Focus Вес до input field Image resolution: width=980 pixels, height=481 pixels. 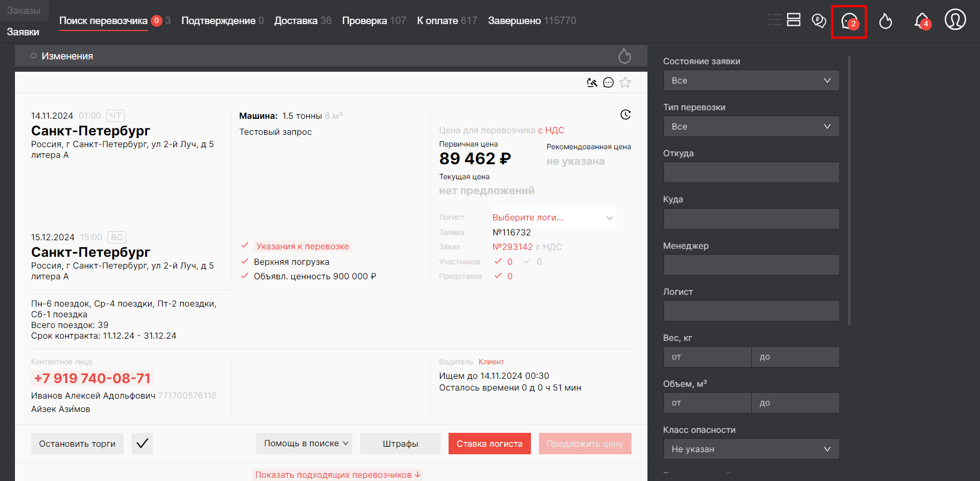796,357
